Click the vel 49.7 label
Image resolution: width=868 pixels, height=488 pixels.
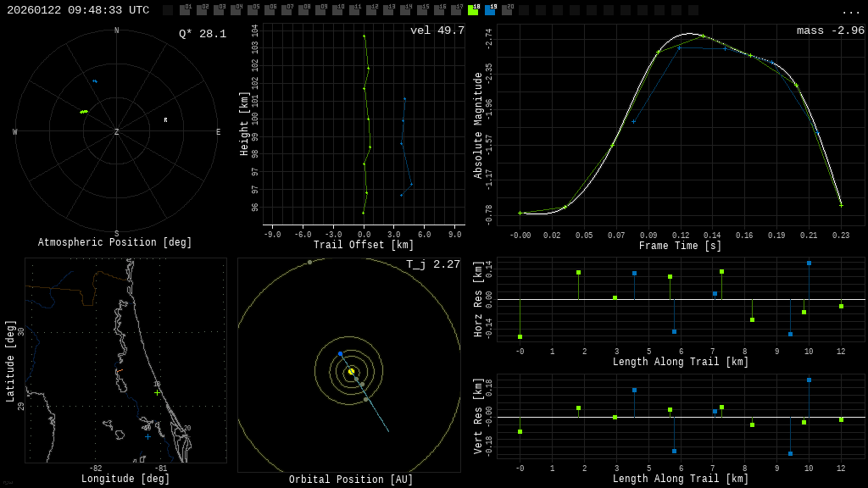point(437,30)
